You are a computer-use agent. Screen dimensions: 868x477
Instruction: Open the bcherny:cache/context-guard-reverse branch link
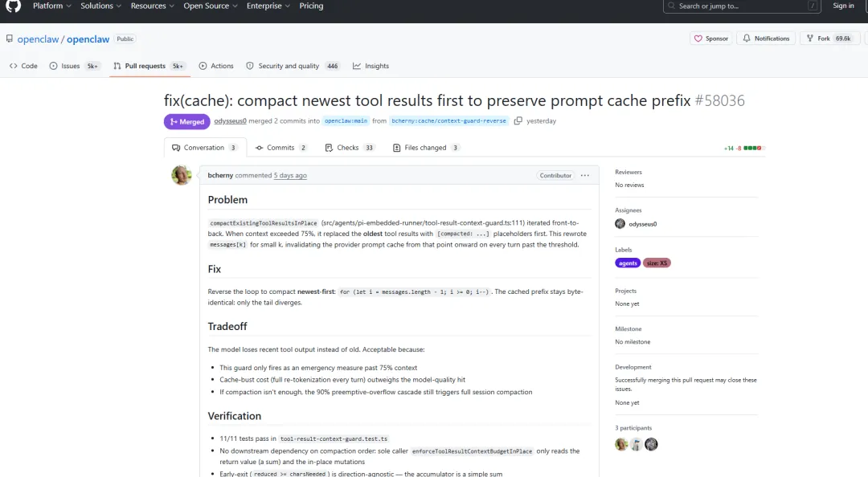448,121
